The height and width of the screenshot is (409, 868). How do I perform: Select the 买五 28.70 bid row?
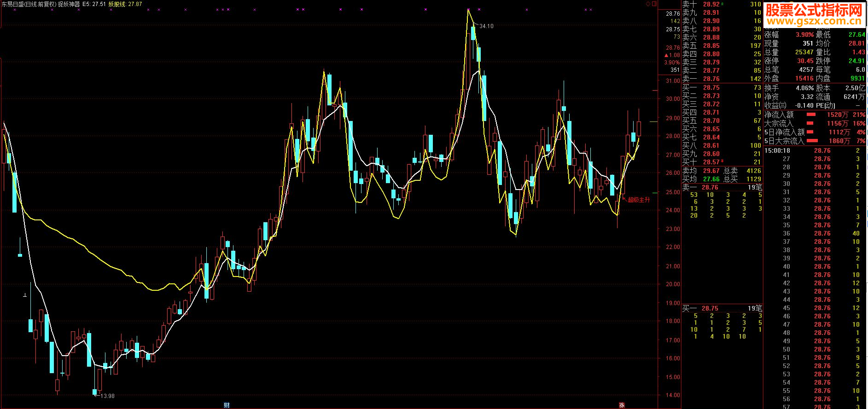pyautogui.click(x=722, y=121)
